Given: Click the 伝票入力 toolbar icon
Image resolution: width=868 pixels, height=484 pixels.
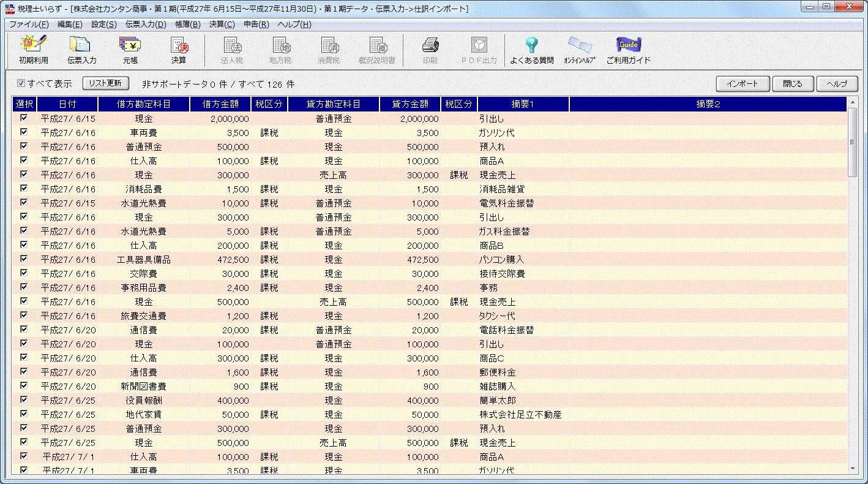Looking at the screenshot, I should click(81, 50).
